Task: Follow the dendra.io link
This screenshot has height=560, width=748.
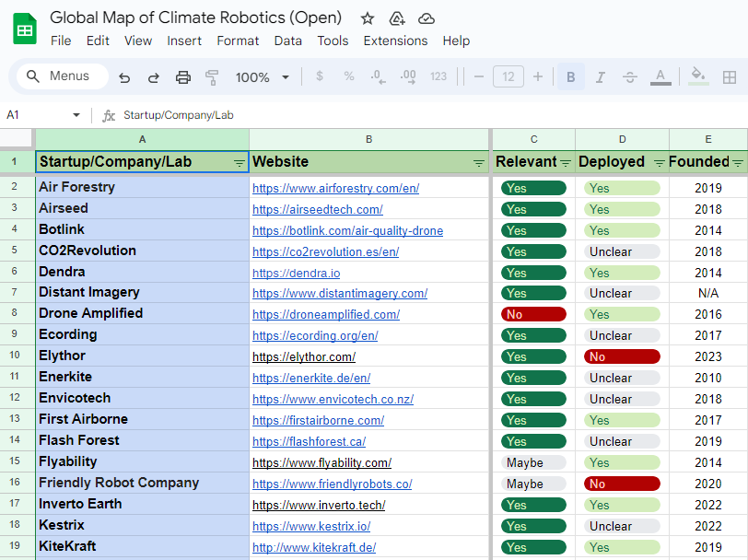Action: (x=297, y=274)
